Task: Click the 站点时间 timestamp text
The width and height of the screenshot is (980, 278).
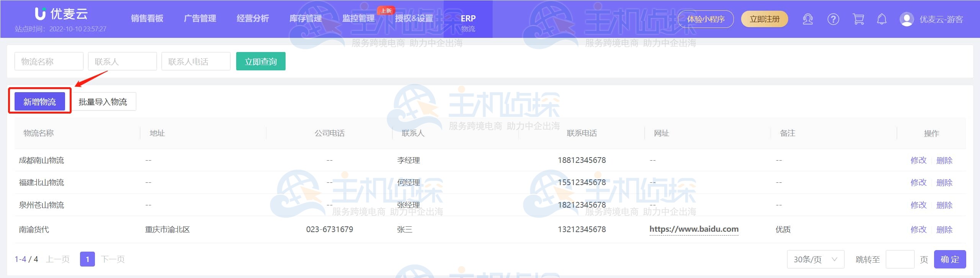Action: 60,29
